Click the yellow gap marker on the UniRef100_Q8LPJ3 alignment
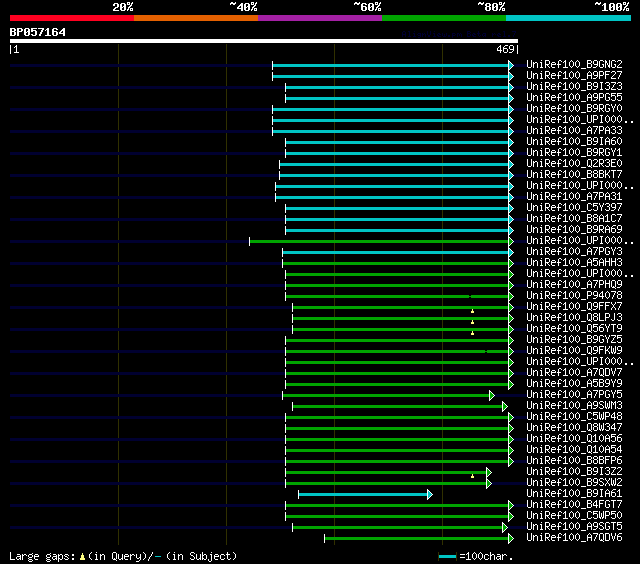The image size is (640, 564). pyautogui.click(x=473, y=322)
